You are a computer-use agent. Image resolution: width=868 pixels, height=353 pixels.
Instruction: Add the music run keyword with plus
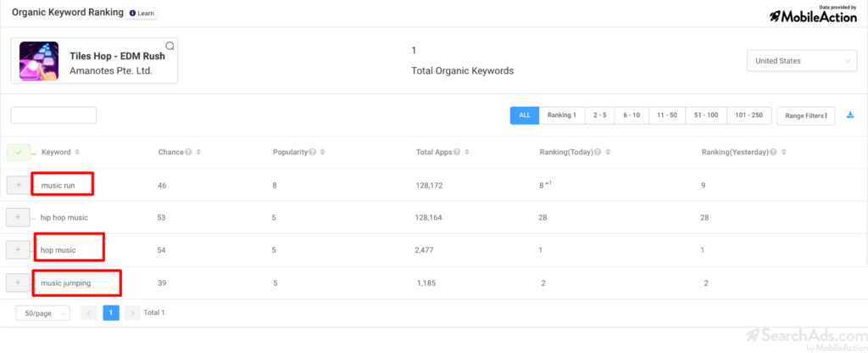pos(19,185)
